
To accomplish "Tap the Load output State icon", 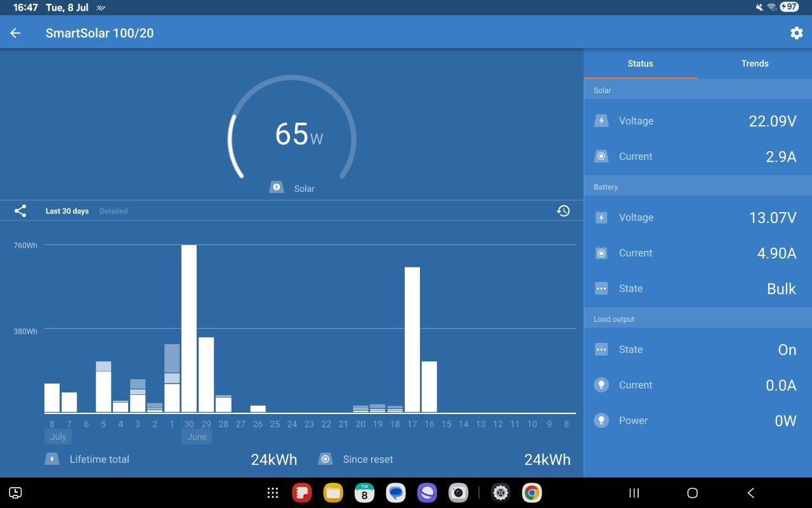I will click(601, 349).
